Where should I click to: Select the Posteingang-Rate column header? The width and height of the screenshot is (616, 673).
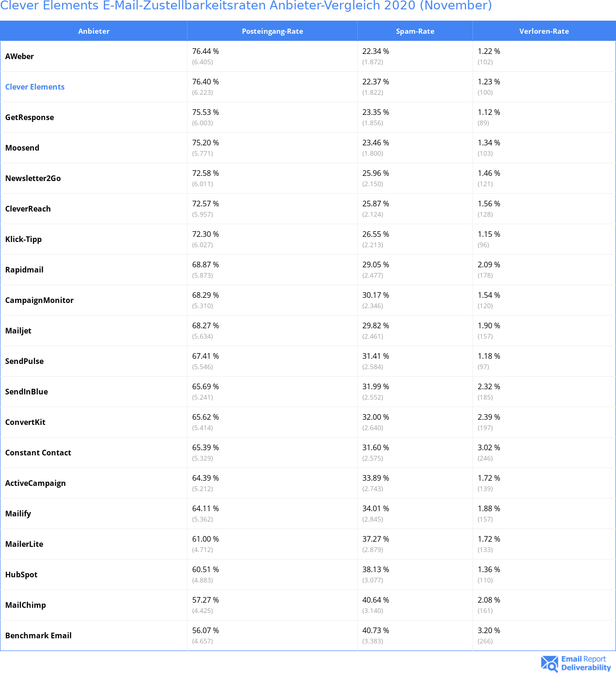(272, 31)
